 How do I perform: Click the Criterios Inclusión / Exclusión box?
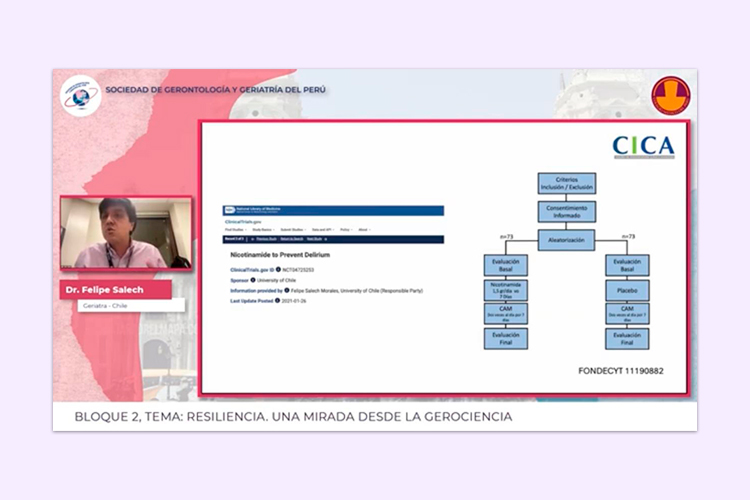coord(567,184)
